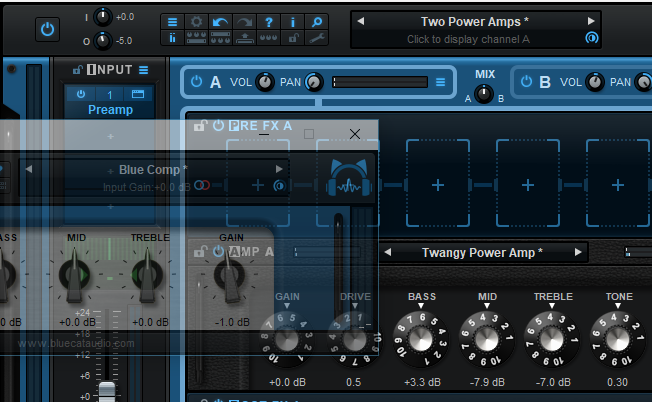Image resolution: width=652 pixels, height=402 pixels.
Task: Toggle channel B power button
Action: click(x=526, y=81)
